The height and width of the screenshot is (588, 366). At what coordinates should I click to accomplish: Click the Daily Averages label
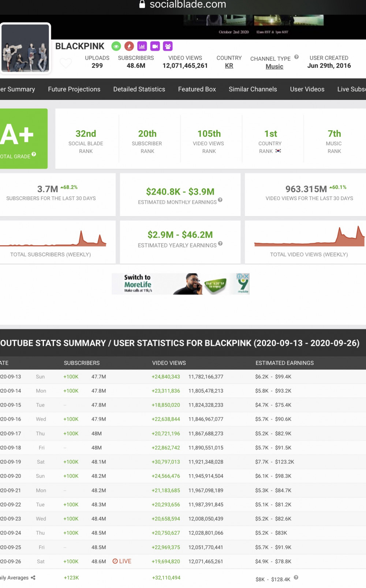[14, 578]
